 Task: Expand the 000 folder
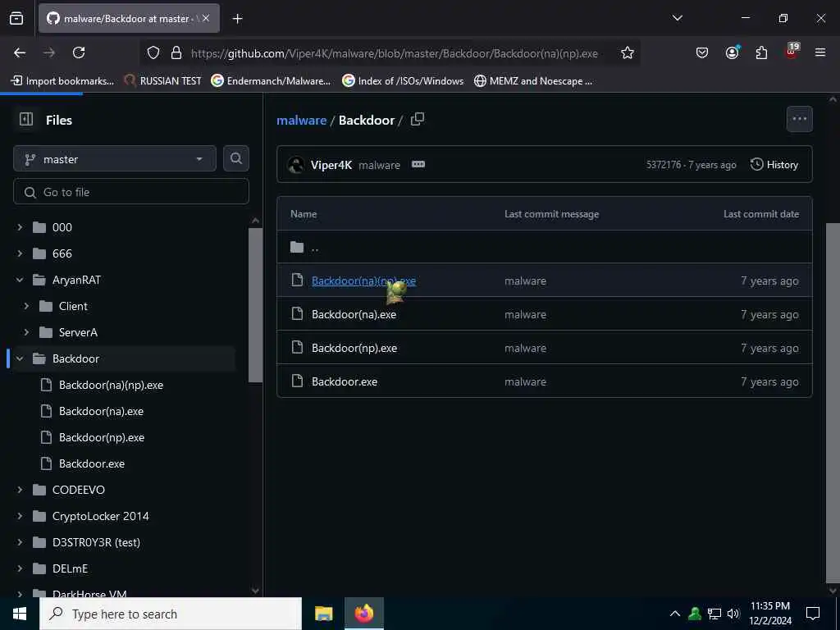click(20, 227)
